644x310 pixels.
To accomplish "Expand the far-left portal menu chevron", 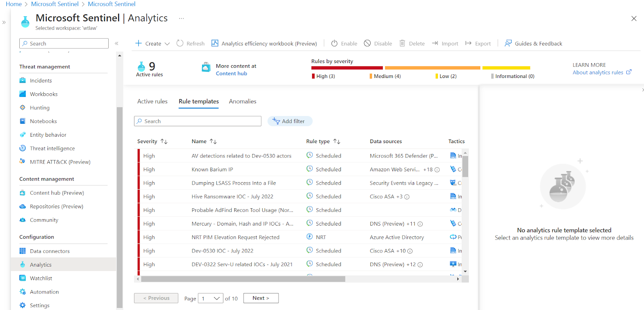I will point(4,23).
